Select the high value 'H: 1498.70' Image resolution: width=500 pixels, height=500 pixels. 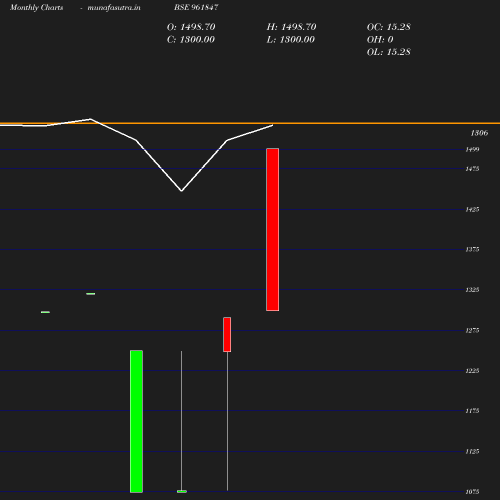[x=291, y=27]
